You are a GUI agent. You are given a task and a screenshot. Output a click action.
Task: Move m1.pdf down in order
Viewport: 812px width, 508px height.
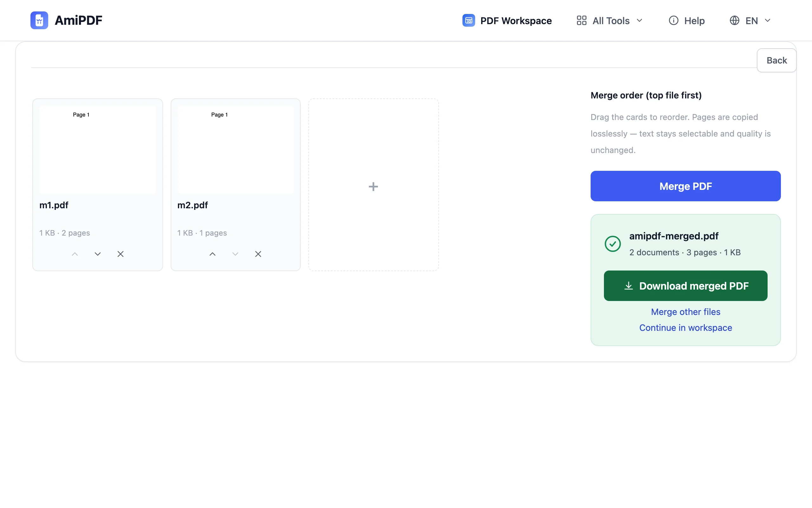coord(98,254)
